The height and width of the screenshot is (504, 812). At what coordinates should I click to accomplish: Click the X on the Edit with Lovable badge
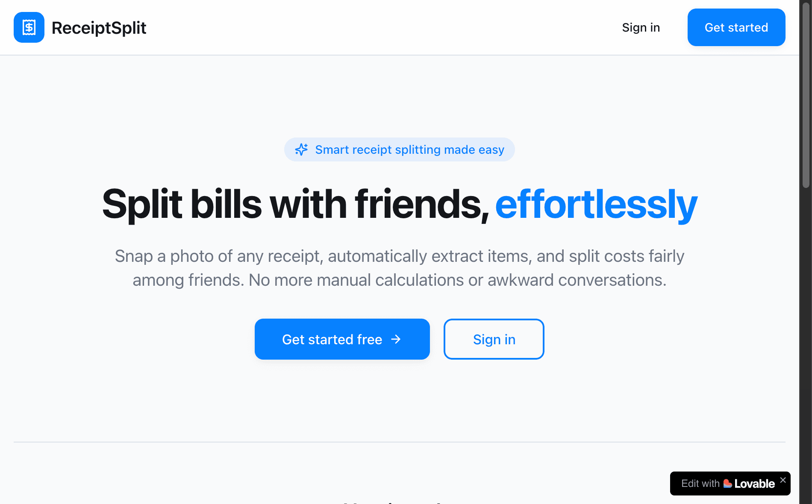click(783, 479)
